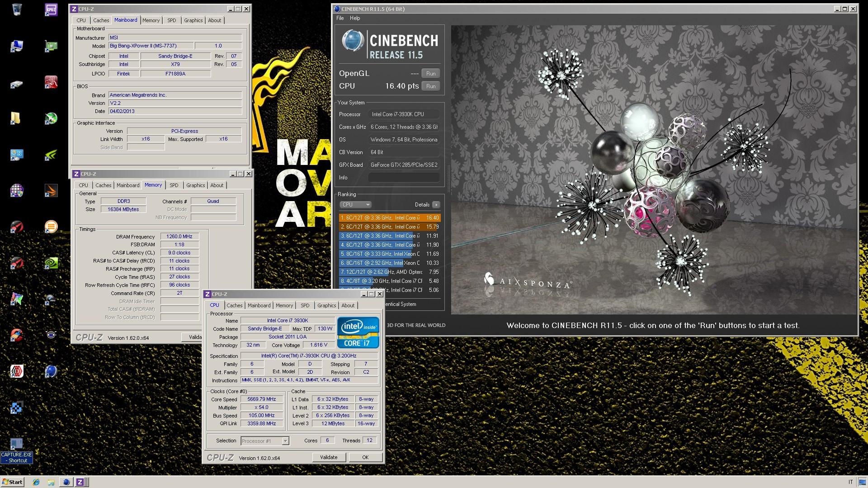
Task: Click the Intel Core i7 inside logo
Action: pyautogui.click(x=358, y=333)
